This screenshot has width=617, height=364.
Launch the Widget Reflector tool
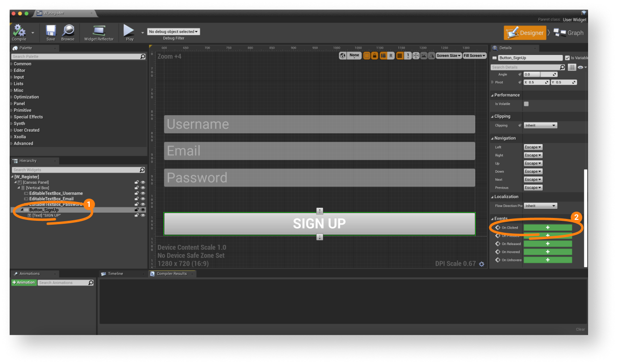point(99,31)
